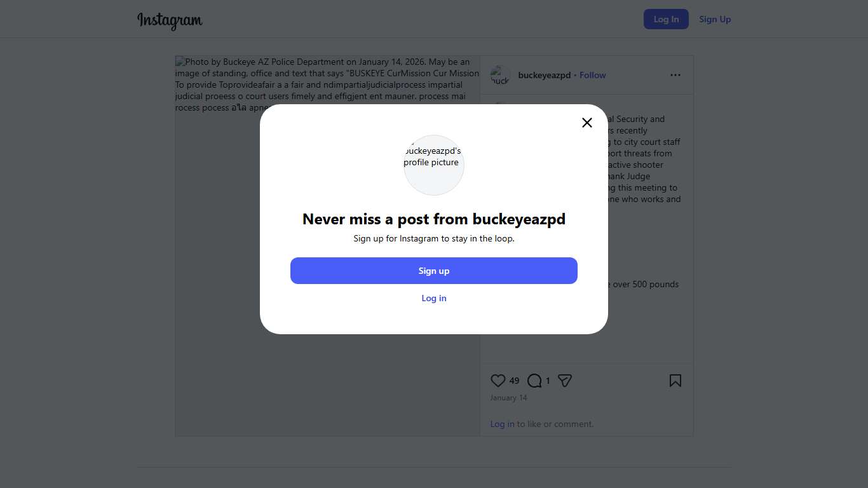View the 49 likes count

pos(515,381)
